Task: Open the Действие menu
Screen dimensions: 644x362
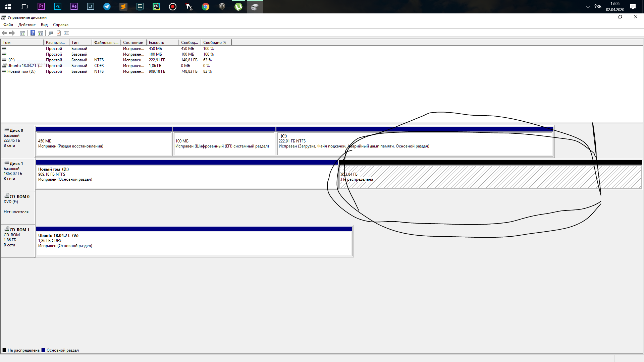Action: [27, 25]
